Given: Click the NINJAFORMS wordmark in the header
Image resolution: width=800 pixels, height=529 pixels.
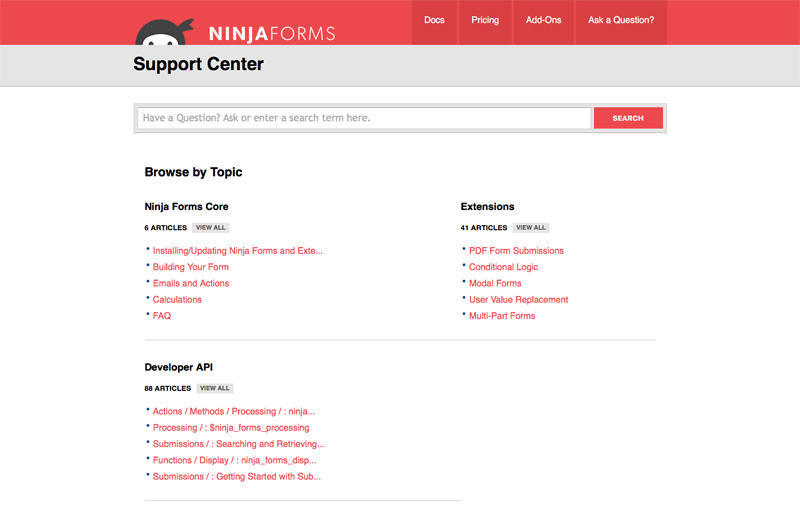Looking at the screenshot, I should 272,34.
